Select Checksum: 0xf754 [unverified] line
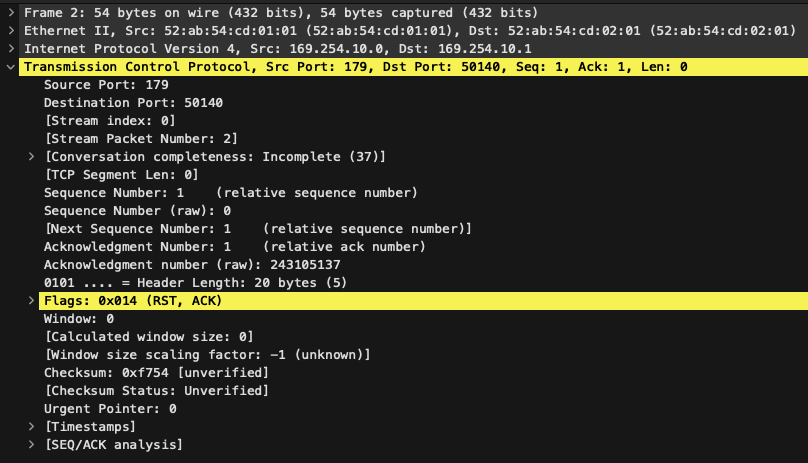 pos(156,372)
